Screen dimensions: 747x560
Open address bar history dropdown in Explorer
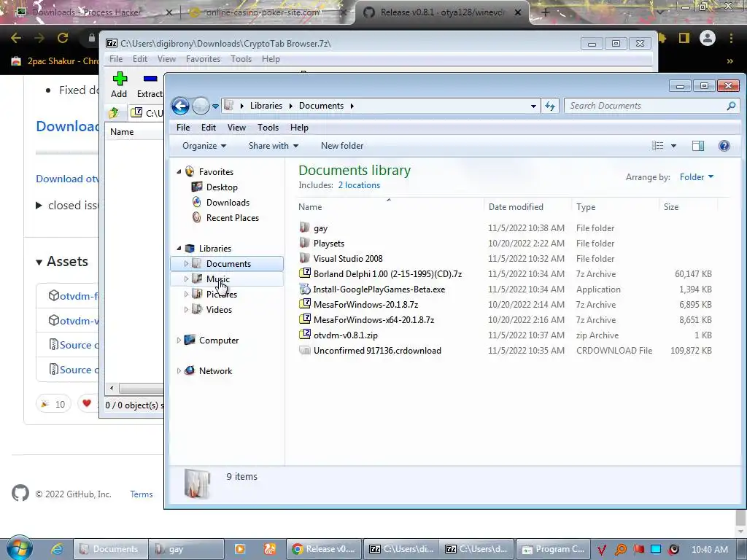click(x=533, y=106)
